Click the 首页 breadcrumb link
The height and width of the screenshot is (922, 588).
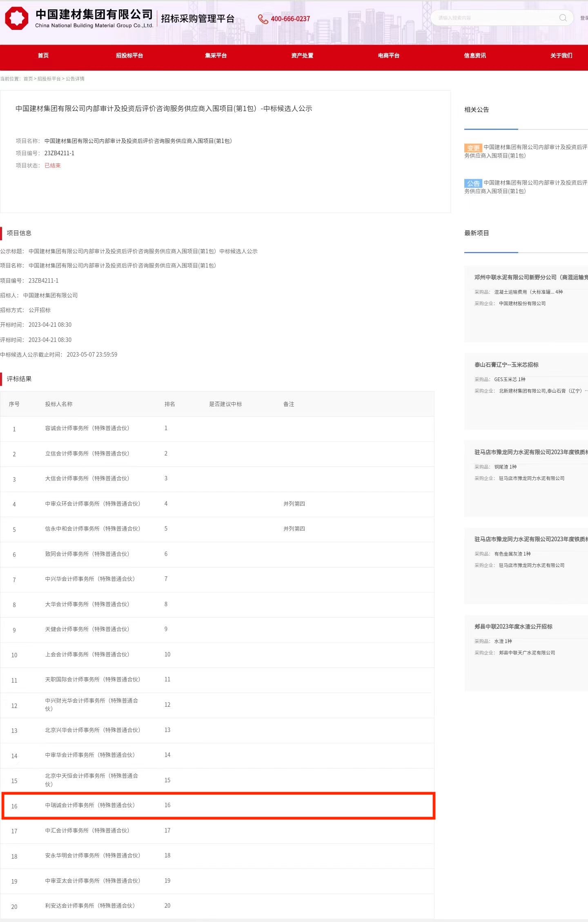(x=28, y=79)
